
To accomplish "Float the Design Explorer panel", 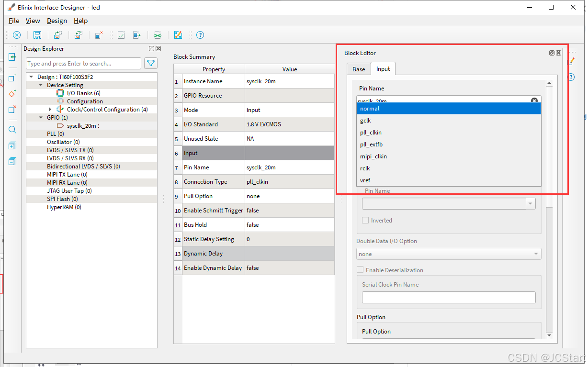I will [x=152, y=49].
